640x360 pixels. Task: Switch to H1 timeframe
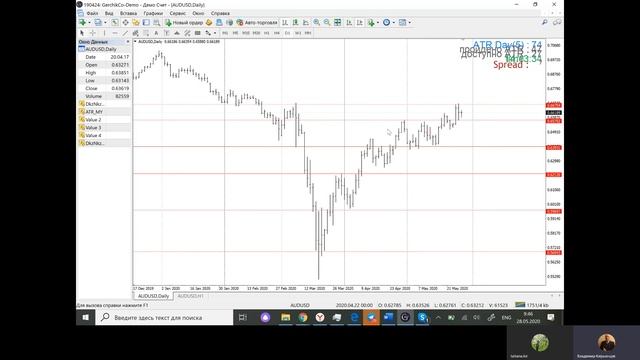coord(267,33)
